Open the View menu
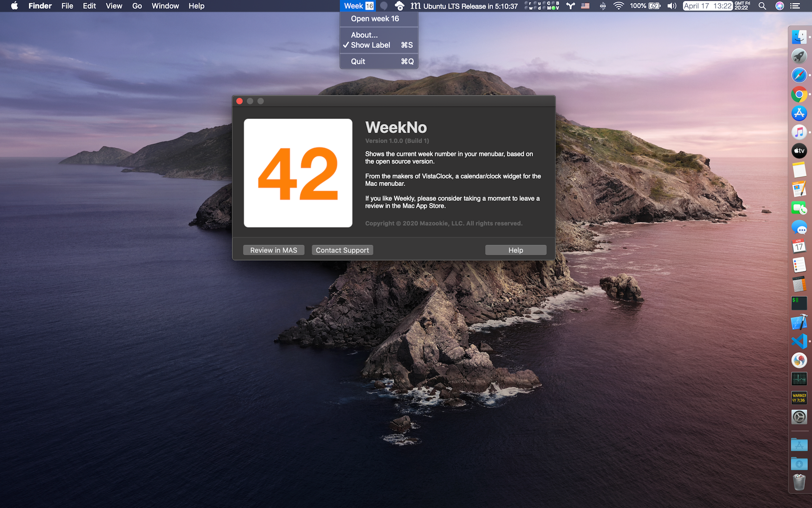The width and height of the screenshot is (812, 508). point(114,6)
